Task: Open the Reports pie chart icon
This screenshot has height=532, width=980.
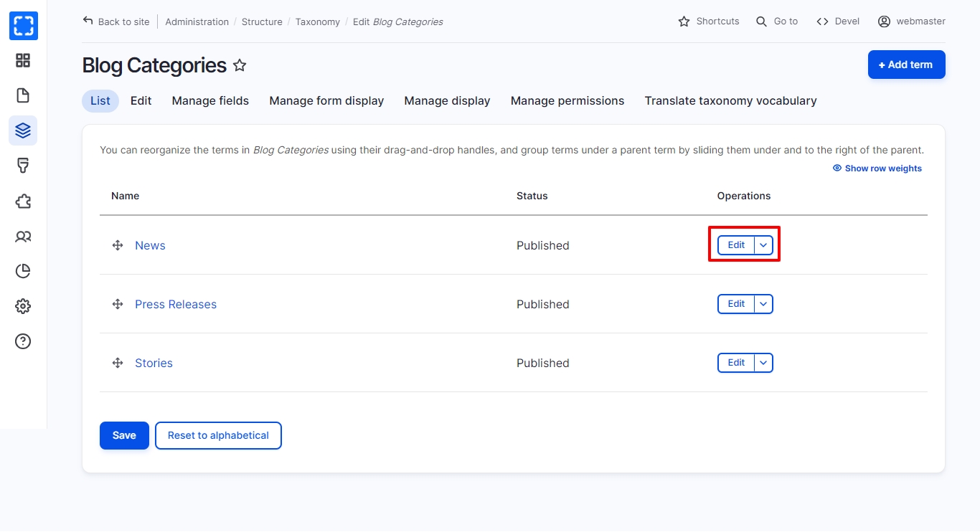Action: point(23,271)
